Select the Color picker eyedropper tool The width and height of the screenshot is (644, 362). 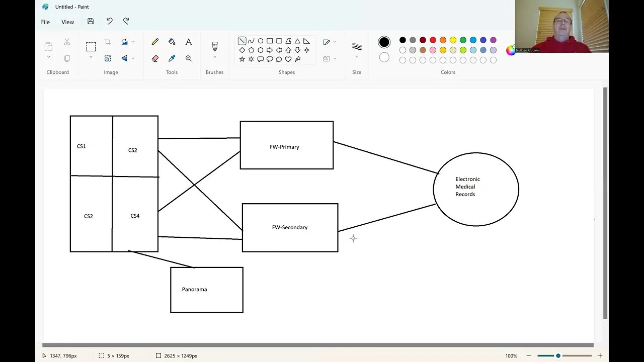click(172, 58)
